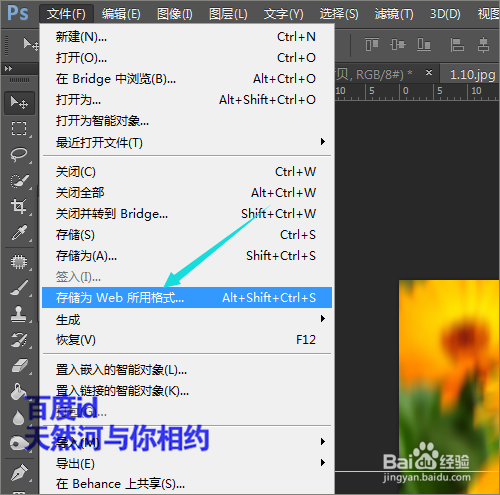Click the align top edges icon

click(372, 44)
